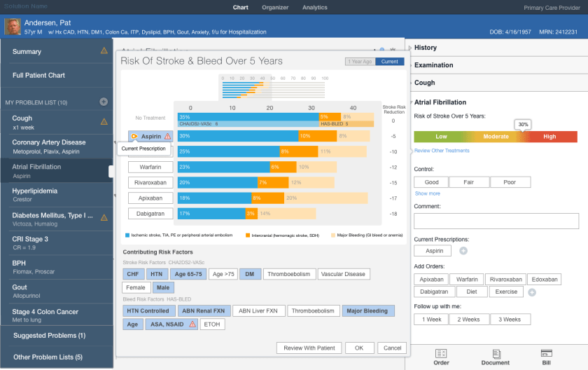Click plus icon beside My Problem List
Viewport: 588px width, 370px height.
(104, 102)
